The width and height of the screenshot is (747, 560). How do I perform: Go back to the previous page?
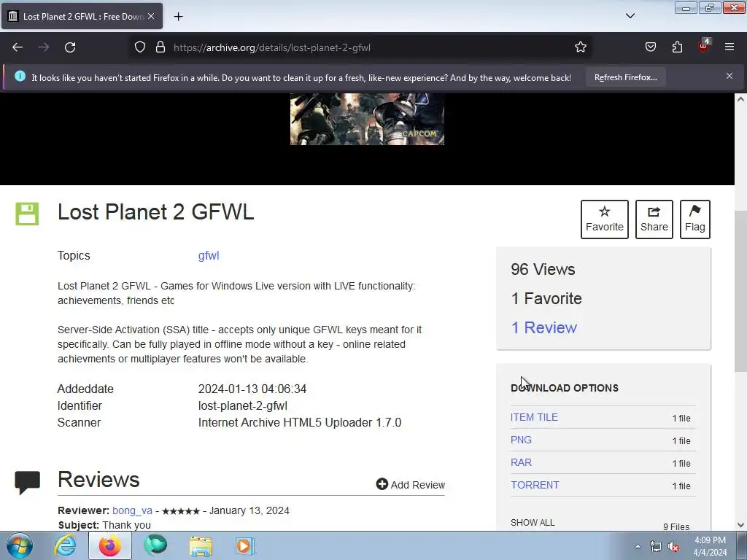click(18, 47)
